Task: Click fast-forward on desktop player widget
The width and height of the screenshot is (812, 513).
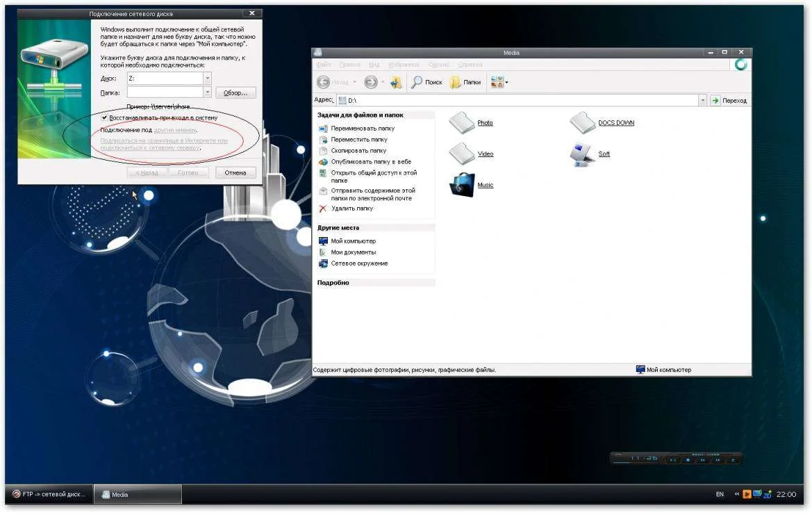Action: pos(718,459)
